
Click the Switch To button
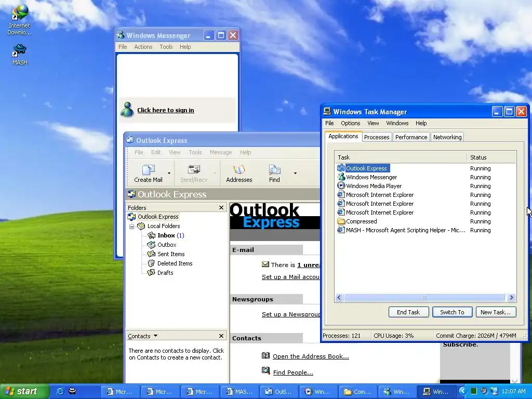click(453, 312)
